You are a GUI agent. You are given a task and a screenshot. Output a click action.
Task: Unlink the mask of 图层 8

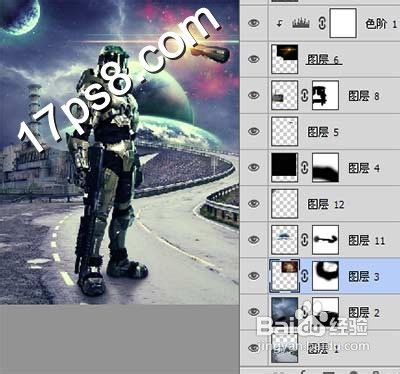point(304,95)
